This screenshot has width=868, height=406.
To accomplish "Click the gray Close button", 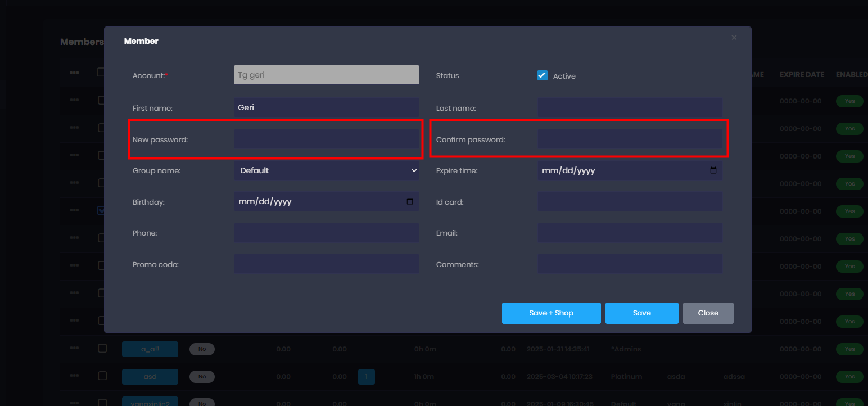I will (x=708, y=313).
